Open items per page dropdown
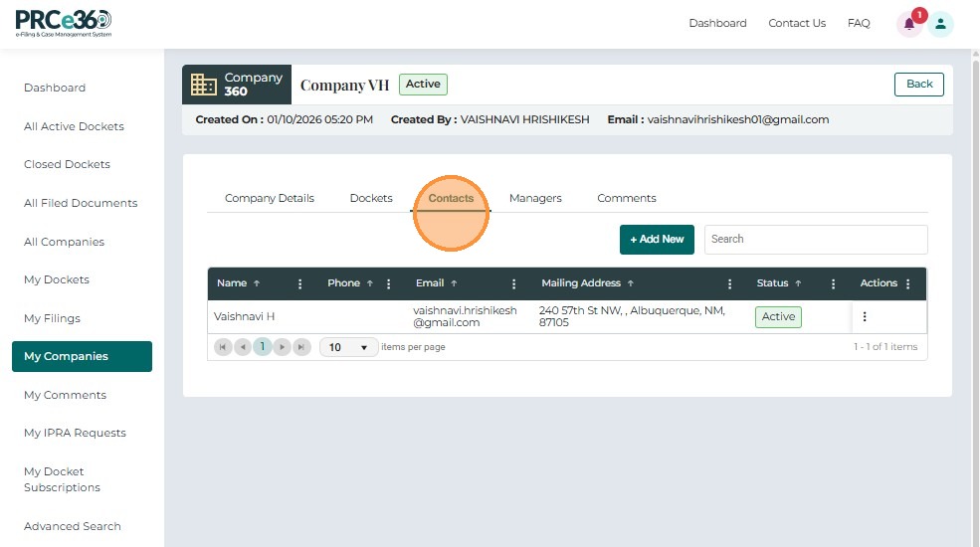Viewport: 980px width, 547px height. (348, 347)
